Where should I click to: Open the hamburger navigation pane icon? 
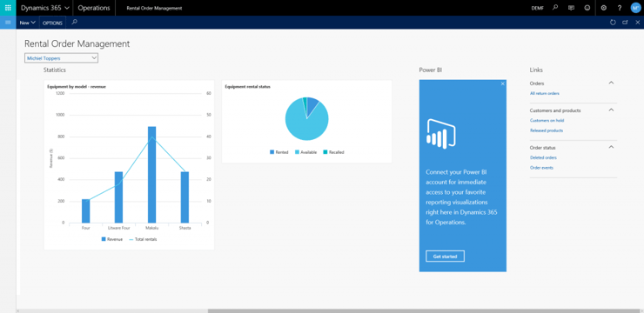pos(8,22)
